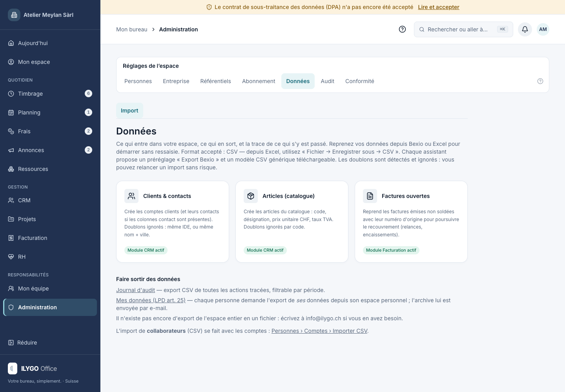Viewport: 565px width, 392px height.
Task: Click the small help icon in Réglages card
Action: pyautogui.click(x=540, y=81)
